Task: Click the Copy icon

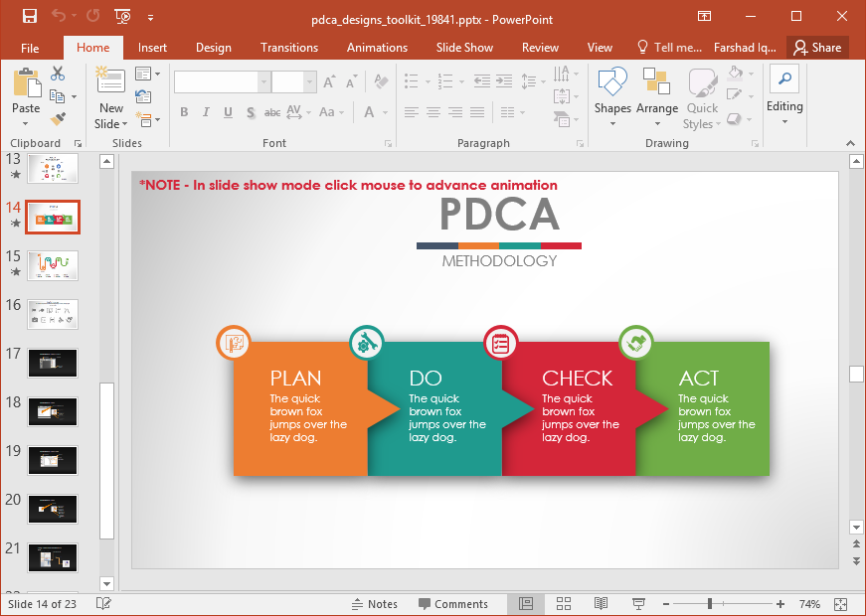Action: [58, 96]
